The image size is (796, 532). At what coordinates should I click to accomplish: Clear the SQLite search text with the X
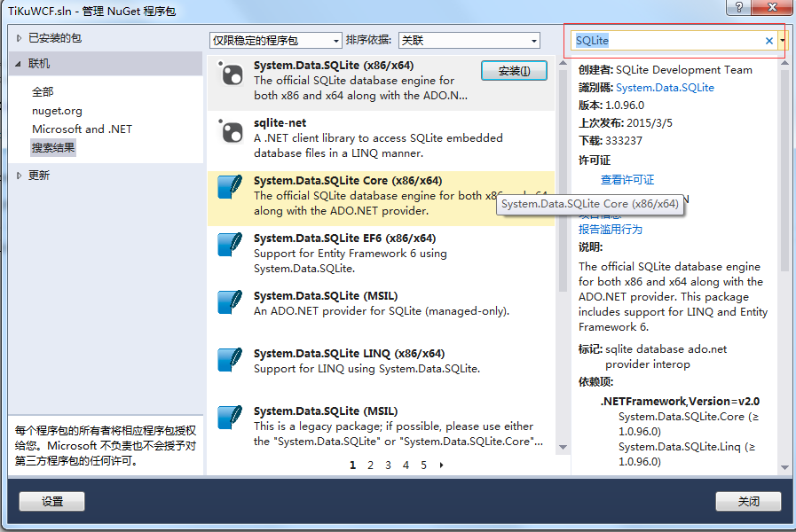click(x=769, y=41)
